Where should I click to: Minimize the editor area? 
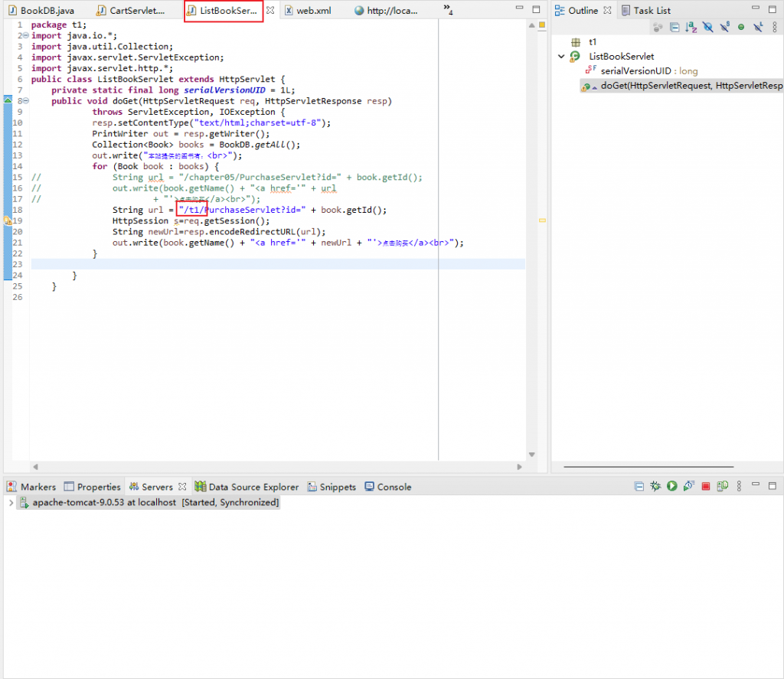pos(520,8)
